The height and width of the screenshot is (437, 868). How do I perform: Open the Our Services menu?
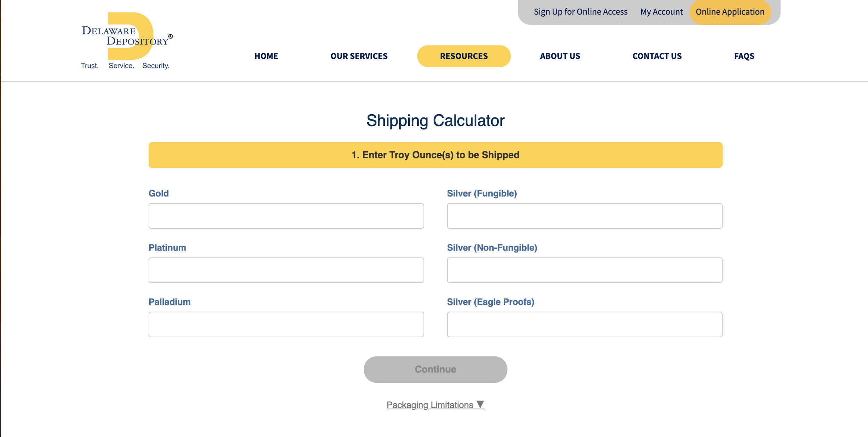[359, 56]
